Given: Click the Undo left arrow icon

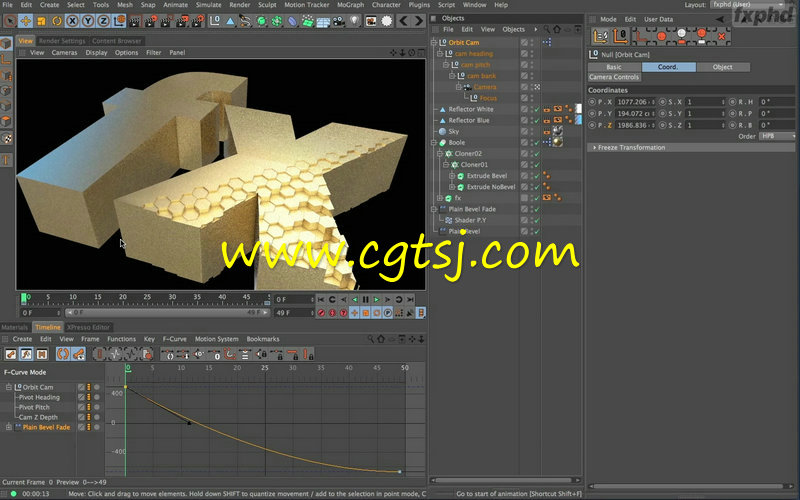Looking at the screenshot, I should (x=404, y=21).
